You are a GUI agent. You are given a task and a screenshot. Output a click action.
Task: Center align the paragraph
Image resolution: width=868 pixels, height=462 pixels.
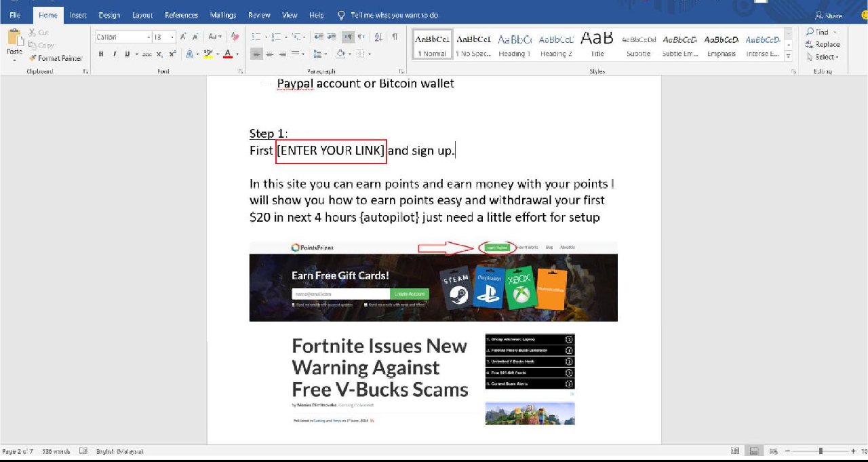269,54
